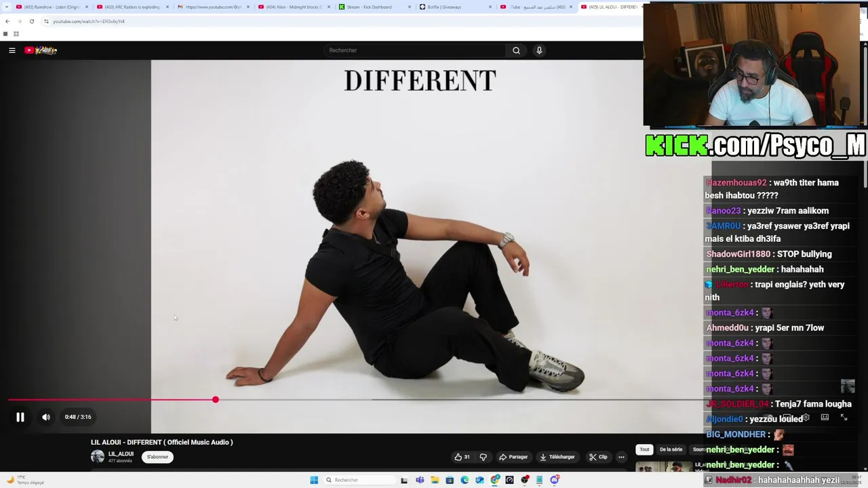Start voice search with microphone icon

pyautogui.click(x=539, y=50)
